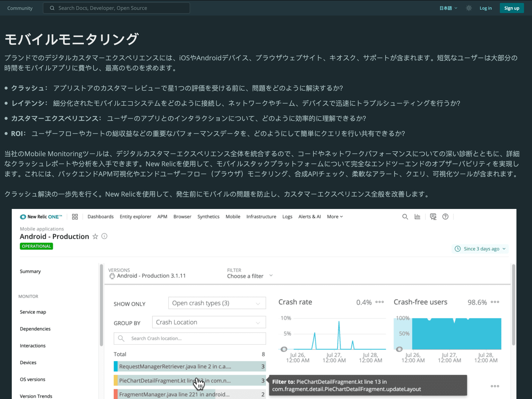532x399 pixels.
Task: Click the Crash-free users chart time handle
Action: coord(399,349)
